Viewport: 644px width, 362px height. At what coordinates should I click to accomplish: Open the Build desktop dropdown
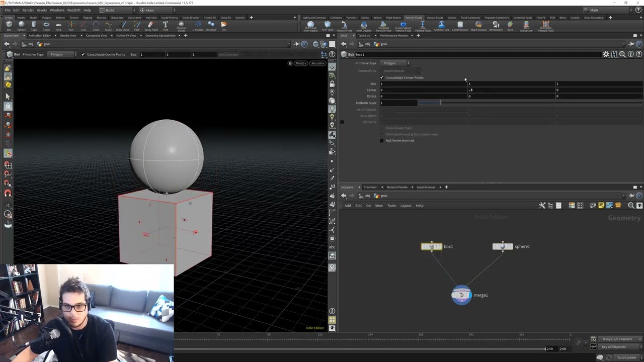pyautogui.click(x=117, y=10)
